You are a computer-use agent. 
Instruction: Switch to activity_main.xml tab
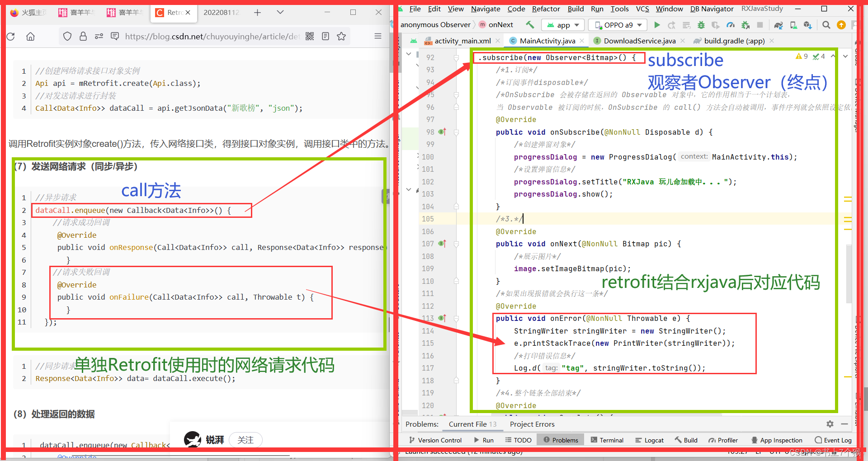(462, 41)
